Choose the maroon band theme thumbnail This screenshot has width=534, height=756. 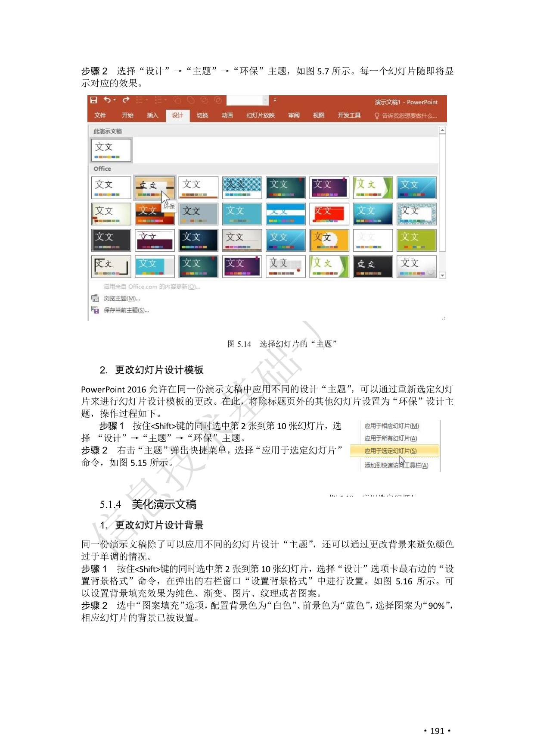tap(155, 240)
